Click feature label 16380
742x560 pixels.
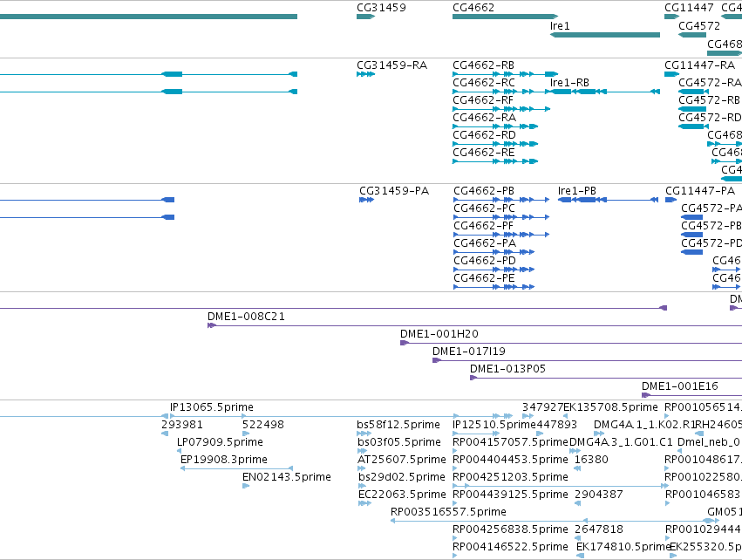[x=591, y=460]
